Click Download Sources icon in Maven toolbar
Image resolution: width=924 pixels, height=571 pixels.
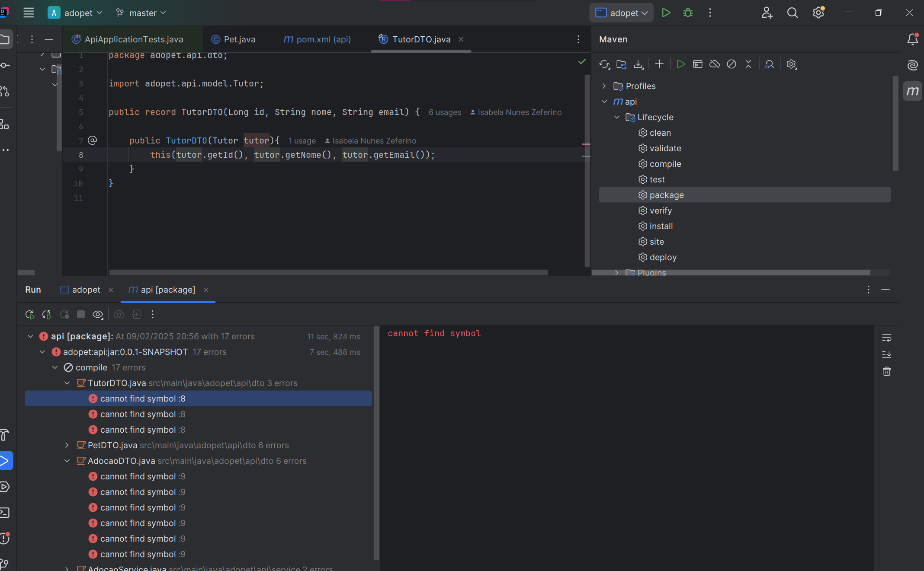[x=638, y=64]
